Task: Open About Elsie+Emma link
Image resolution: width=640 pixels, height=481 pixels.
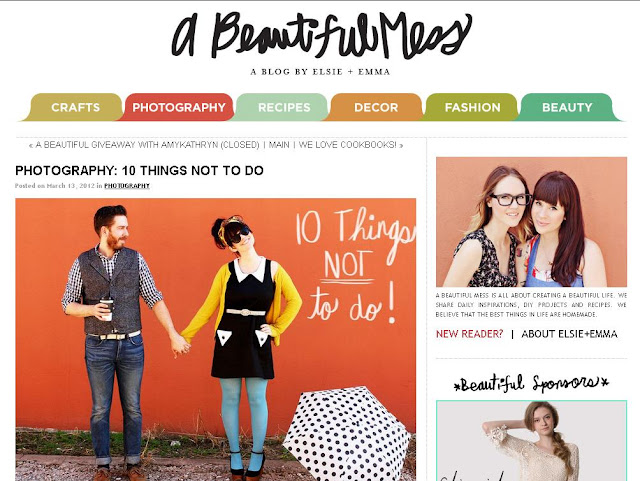Action: 569,334
